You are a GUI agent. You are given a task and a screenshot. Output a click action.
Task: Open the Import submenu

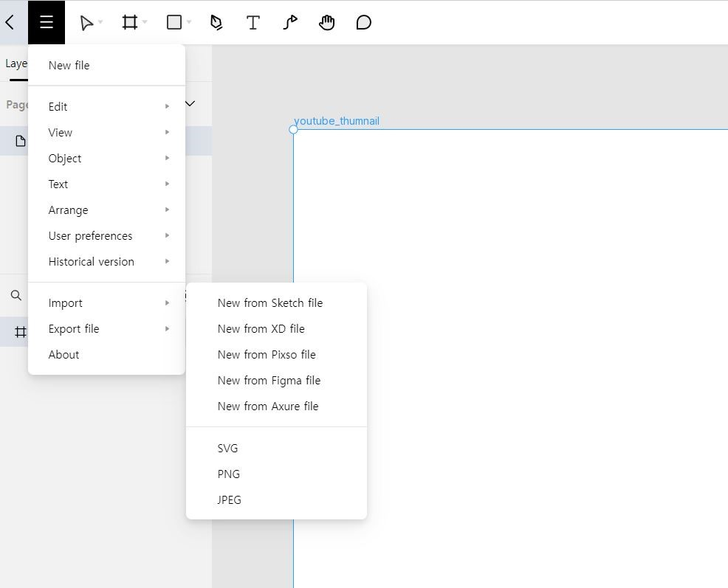[x=107, y=303]
